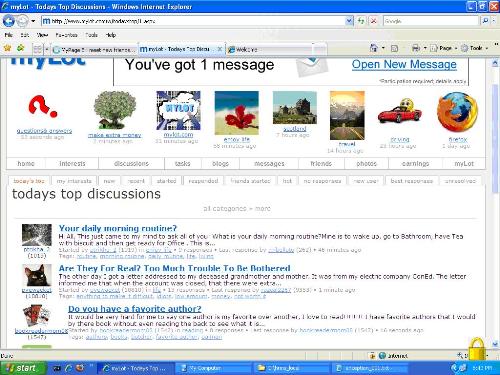The width and height of the screenshot is (500, 375).
Task: Open the recent pages dropdown beside Forward
Action: (x=33, y=21)
